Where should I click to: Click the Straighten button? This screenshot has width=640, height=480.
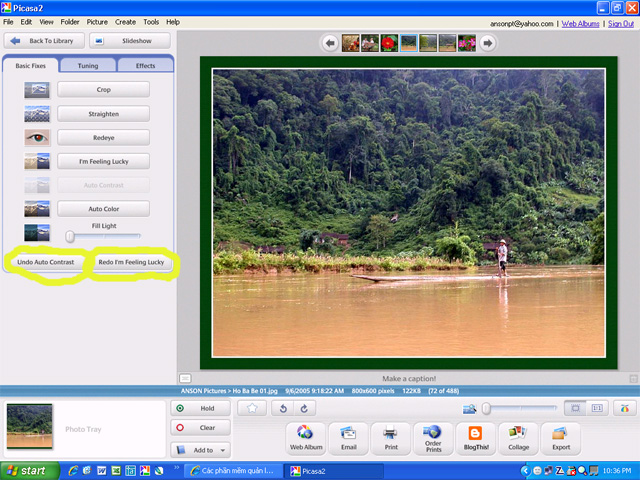(x=103, y=114)
